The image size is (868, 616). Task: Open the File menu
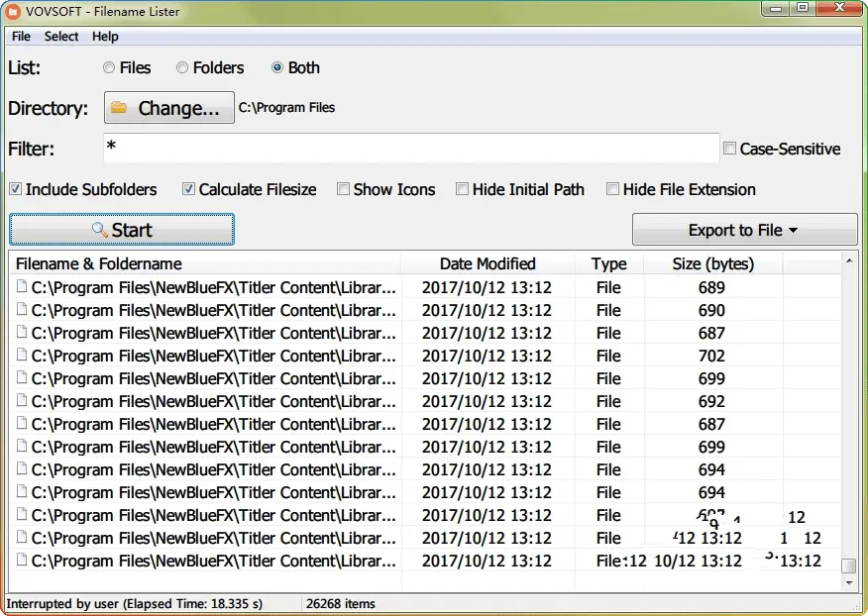(x=21, y=37)
